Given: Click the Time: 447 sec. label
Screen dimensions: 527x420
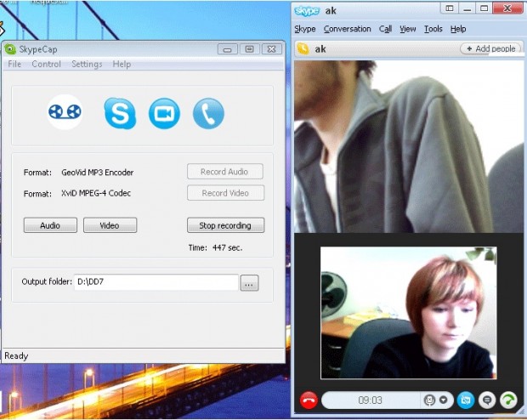Looking at the screenshot, I should 215,247.
